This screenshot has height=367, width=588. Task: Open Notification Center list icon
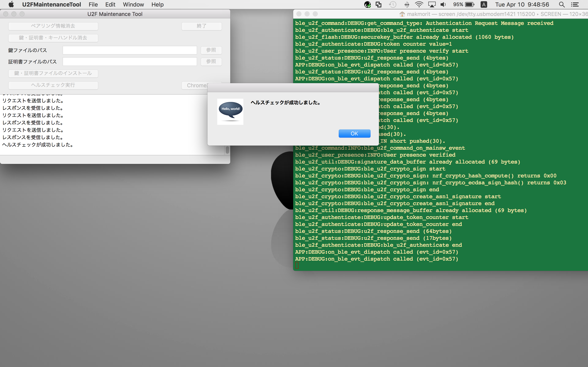575,4
